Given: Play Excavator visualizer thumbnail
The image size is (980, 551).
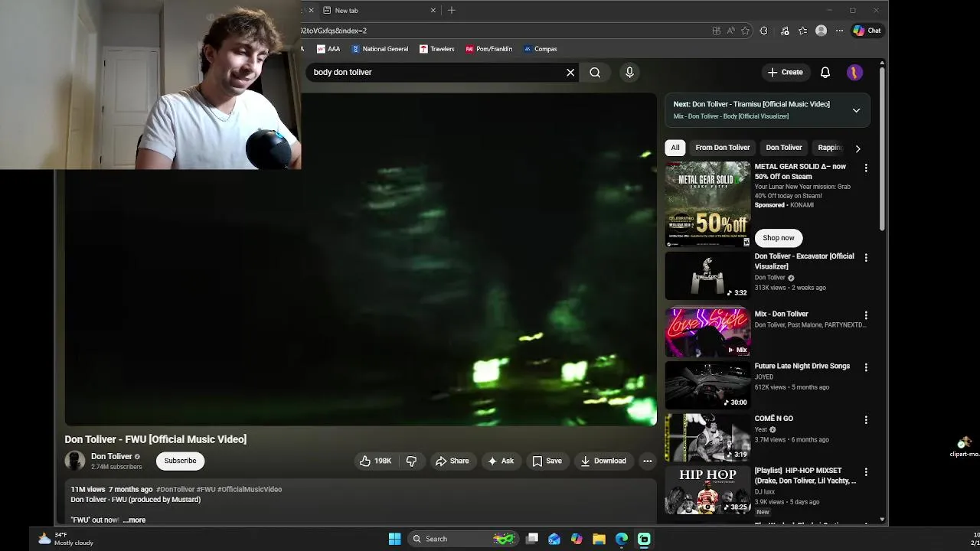Looking at the screenshot, I should coord(707,275).
